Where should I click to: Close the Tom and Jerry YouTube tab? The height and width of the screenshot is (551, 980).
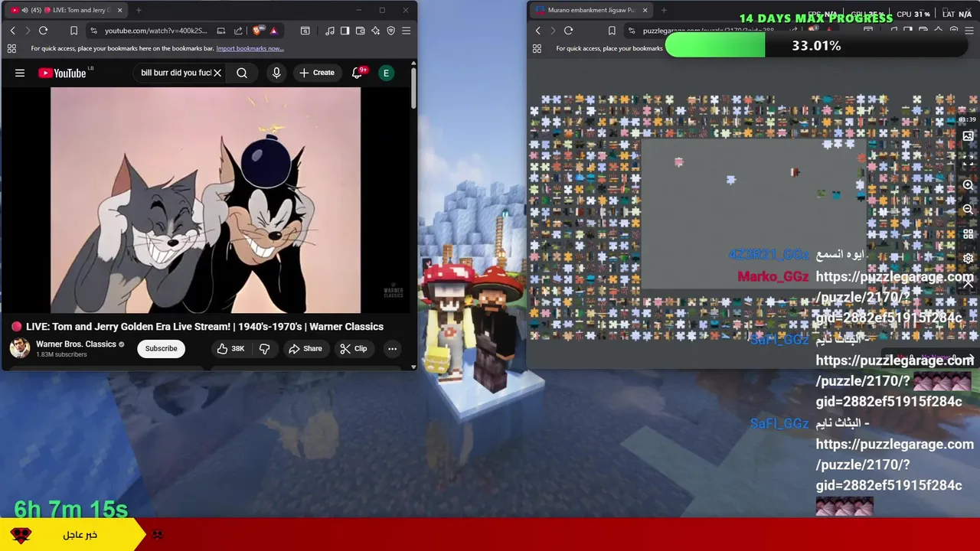(120, 10)
